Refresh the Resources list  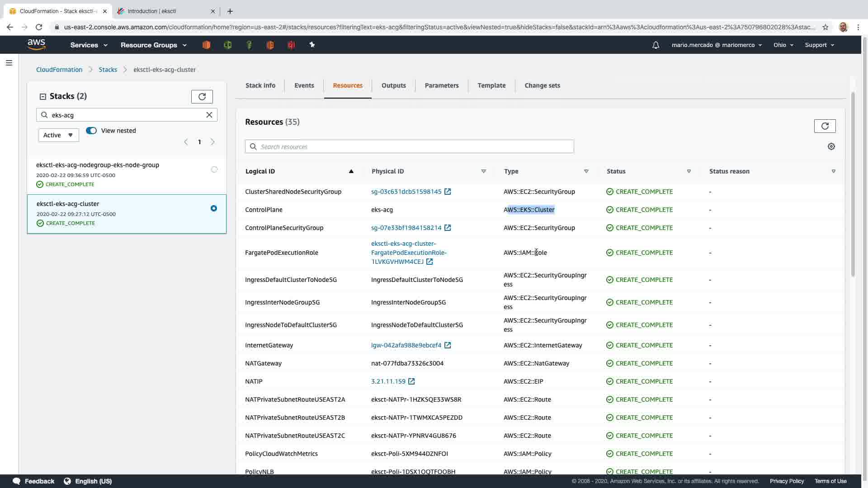click(x=825, y=126)
